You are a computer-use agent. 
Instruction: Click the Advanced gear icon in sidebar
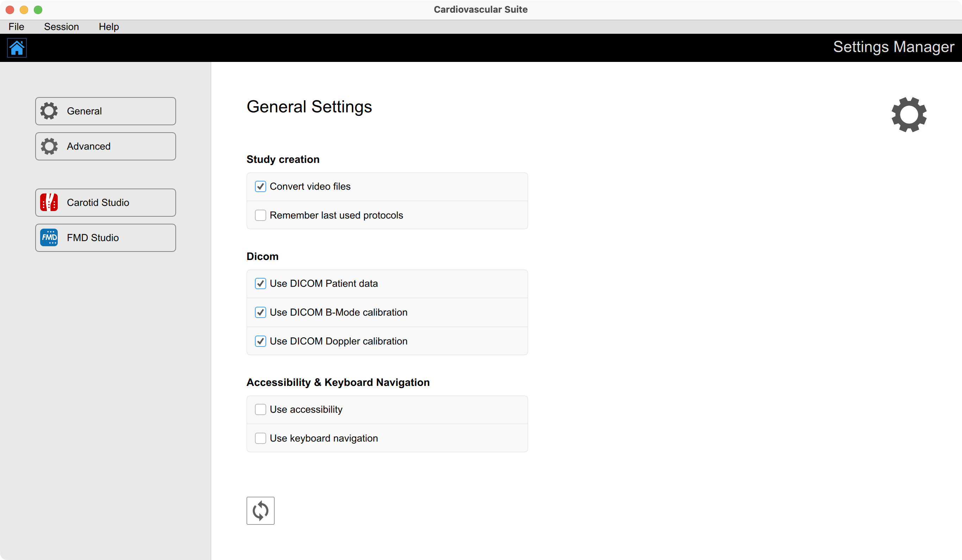click(x=49, y=146)
